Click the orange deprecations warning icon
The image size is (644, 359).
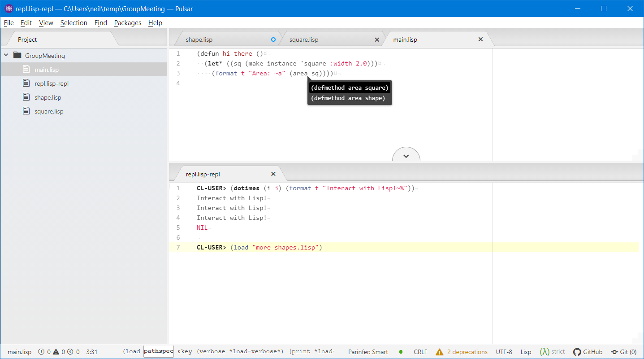click(x=440, y=352)
